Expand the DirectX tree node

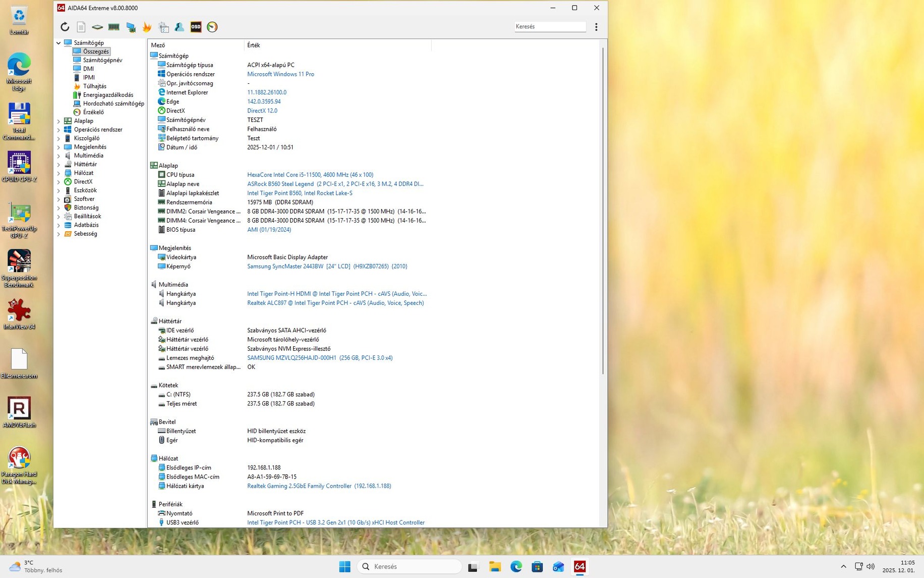59,182
